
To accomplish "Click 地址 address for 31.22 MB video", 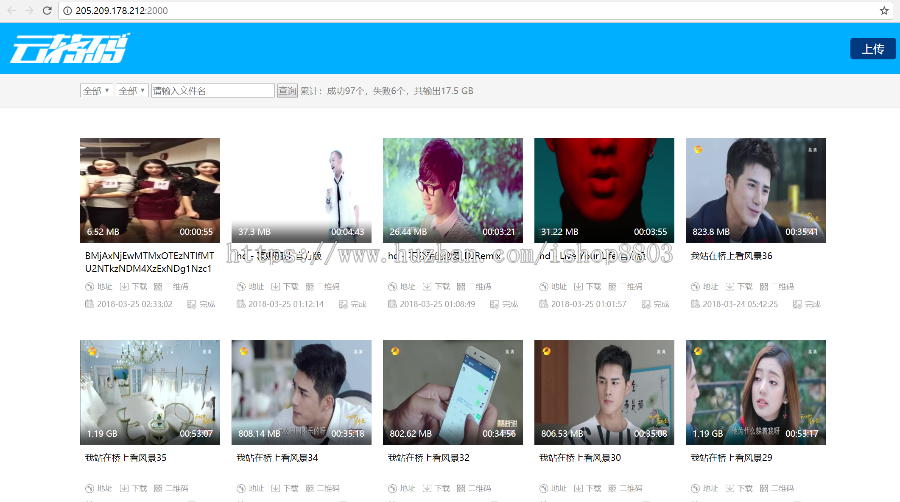I will point(553,286).
